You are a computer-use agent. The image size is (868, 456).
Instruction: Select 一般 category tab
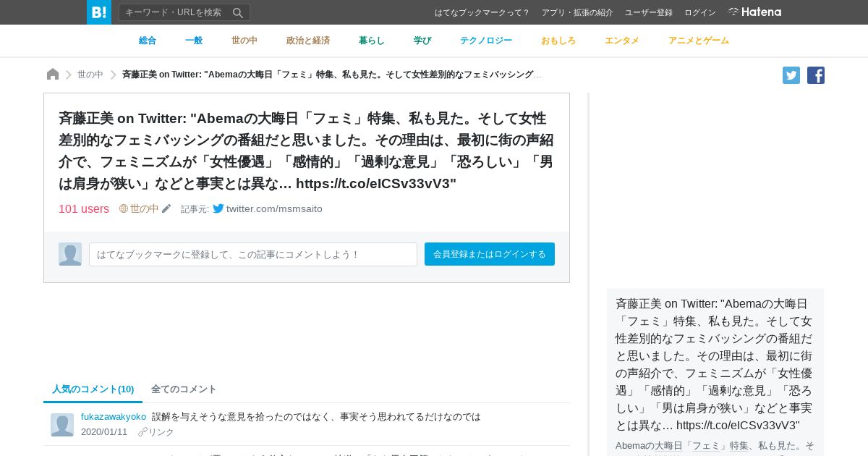[194, 41]
